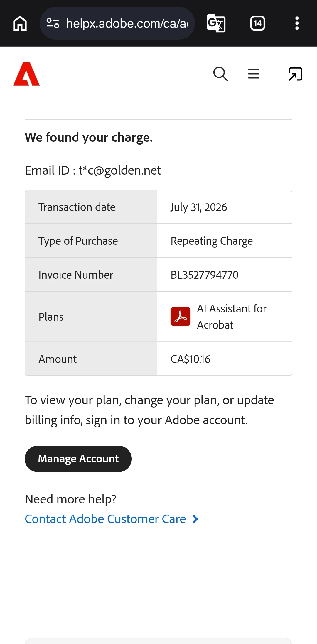Open the Adobe site search magnifier
Image resolution: width=317 pixels, height=644 pixels.
220,74
